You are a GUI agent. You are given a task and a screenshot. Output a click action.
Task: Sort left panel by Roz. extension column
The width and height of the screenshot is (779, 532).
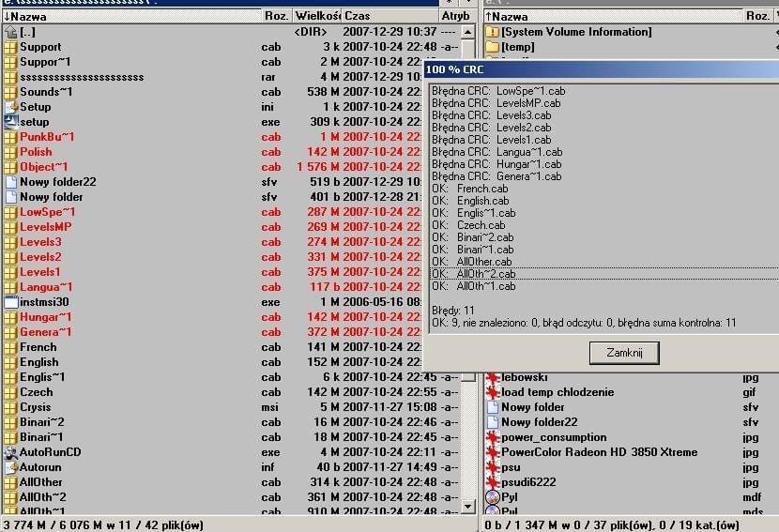pos(276,16)
